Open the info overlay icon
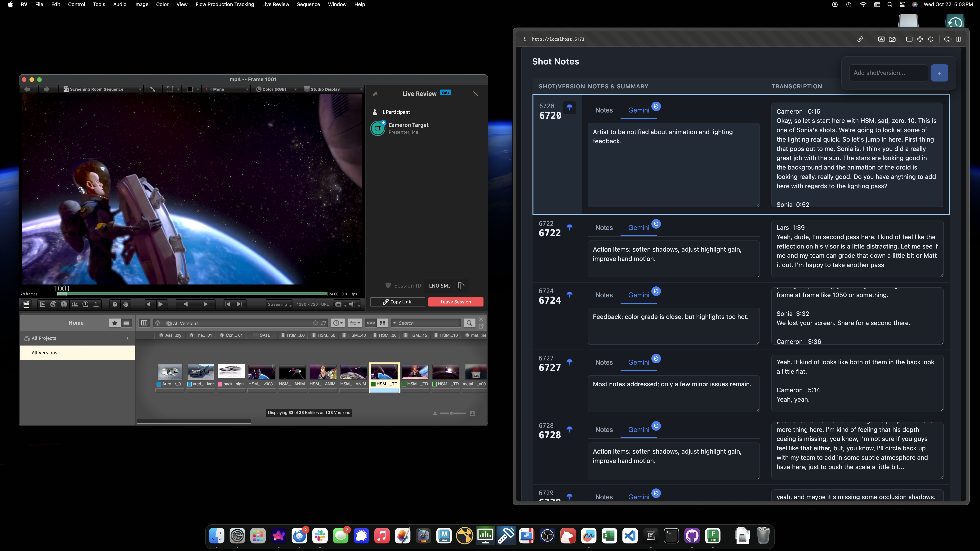This screenshot has width=980, height=551. tap(64, 304)
